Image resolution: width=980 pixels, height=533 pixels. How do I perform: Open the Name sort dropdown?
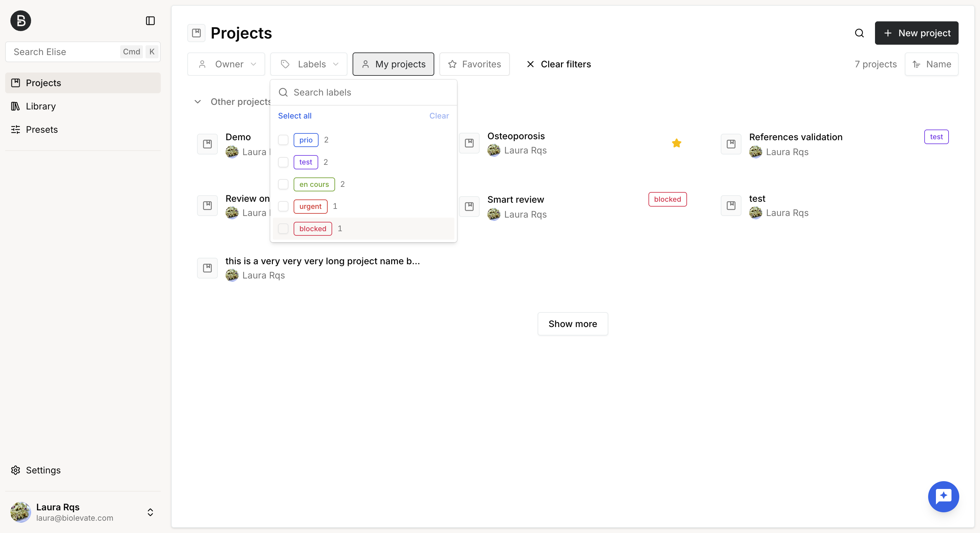[931, 64]
